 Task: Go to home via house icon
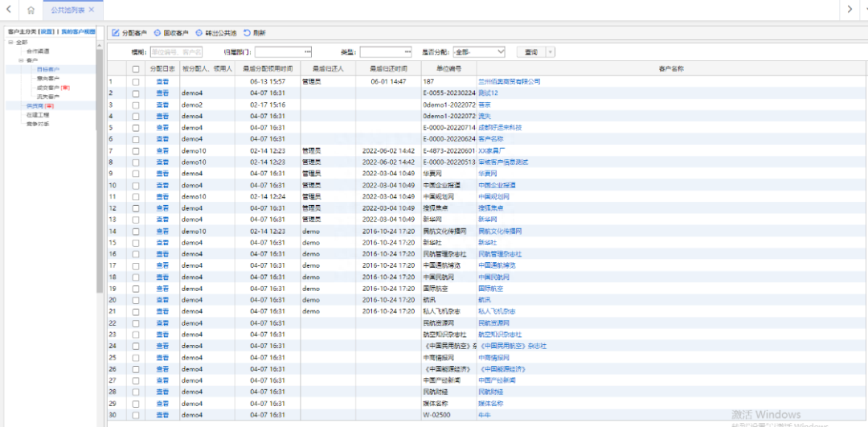[31, 10]
